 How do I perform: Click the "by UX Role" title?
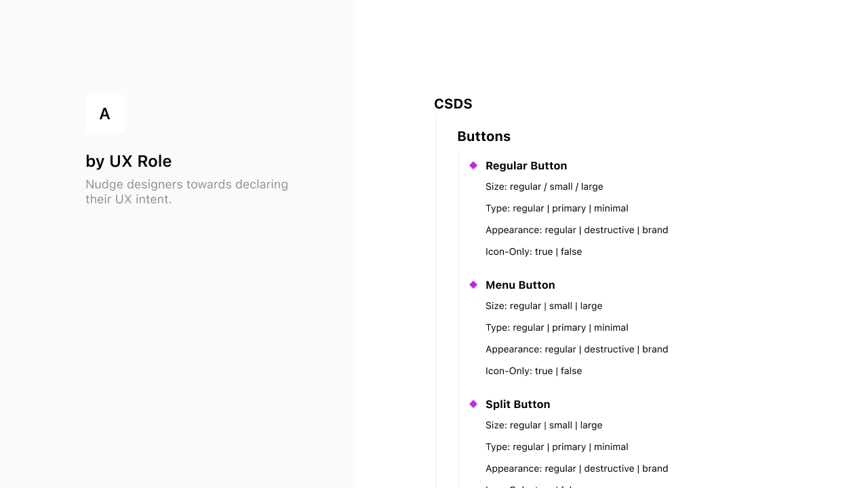coord(128,161)
